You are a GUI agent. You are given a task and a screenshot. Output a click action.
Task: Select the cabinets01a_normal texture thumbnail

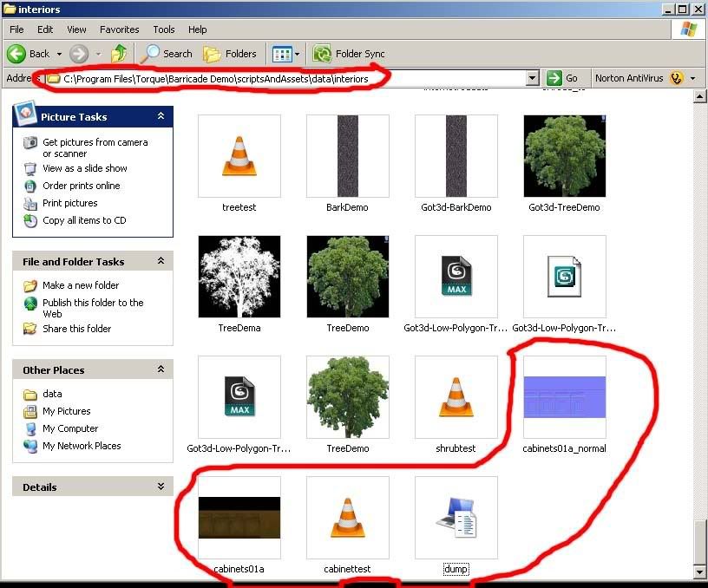[564, 397]
